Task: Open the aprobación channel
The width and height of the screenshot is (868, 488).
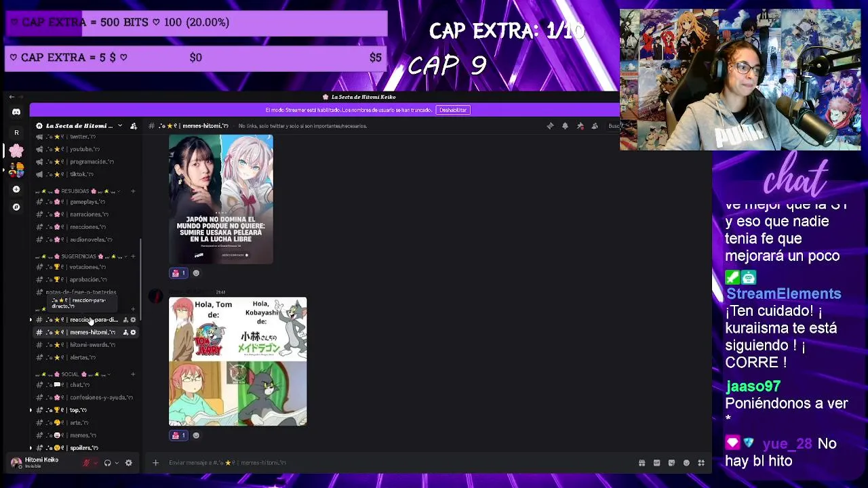Action: click(x=86, y=279)
